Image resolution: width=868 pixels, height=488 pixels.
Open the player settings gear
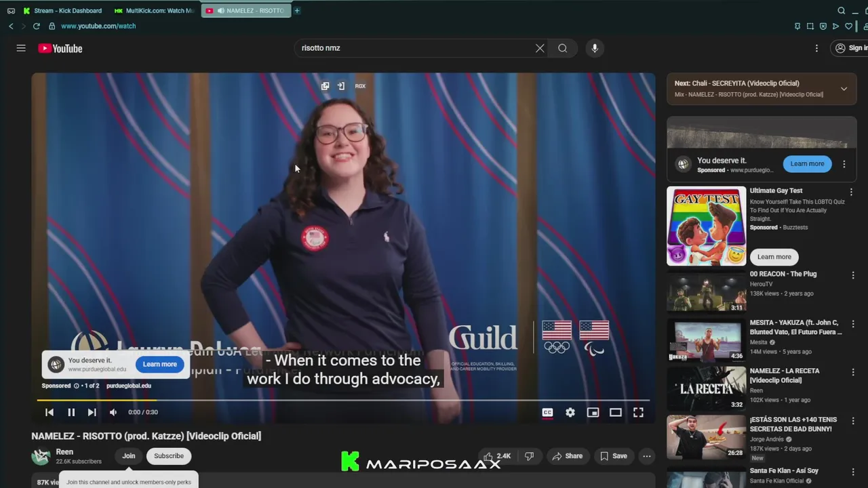[x=570, y=412]
